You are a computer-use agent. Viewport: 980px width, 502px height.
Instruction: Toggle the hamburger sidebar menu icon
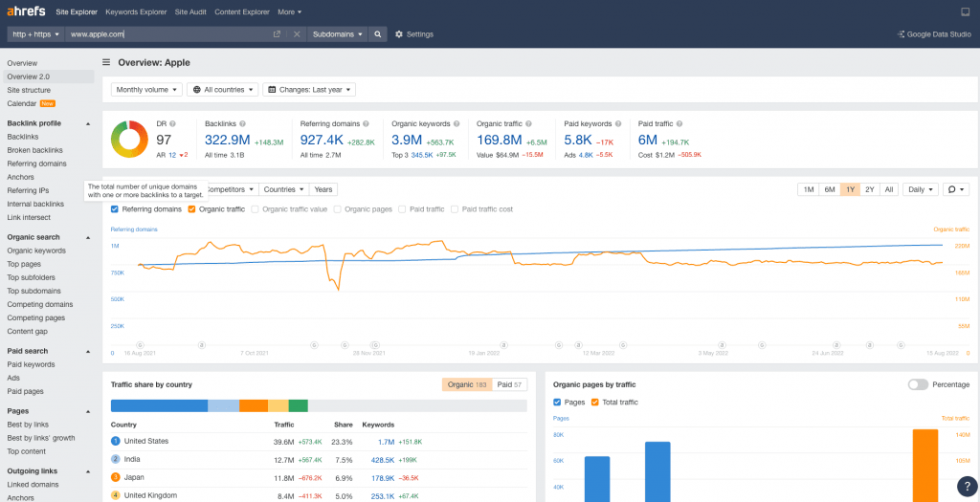(x=106, y=62)
